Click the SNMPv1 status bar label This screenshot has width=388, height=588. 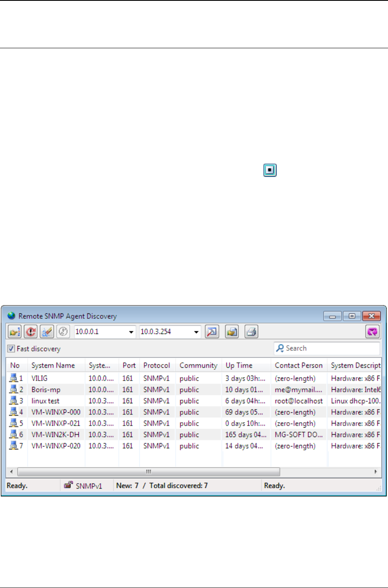[x=89, y=486]
